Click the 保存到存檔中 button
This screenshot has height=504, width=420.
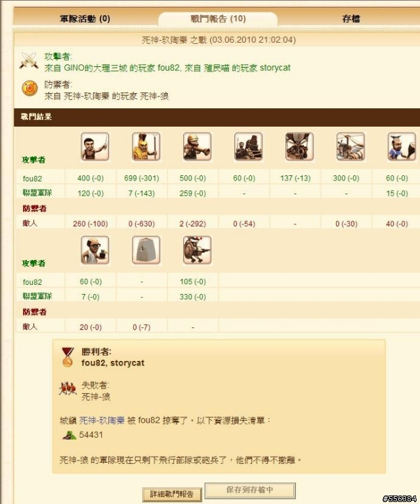click(249, 490)
